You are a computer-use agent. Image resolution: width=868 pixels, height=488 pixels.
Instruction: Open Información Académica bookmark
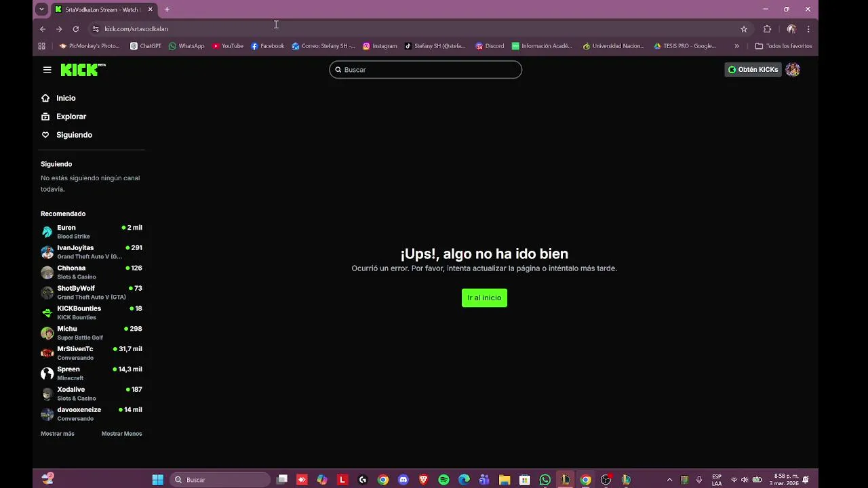point(542,46)
